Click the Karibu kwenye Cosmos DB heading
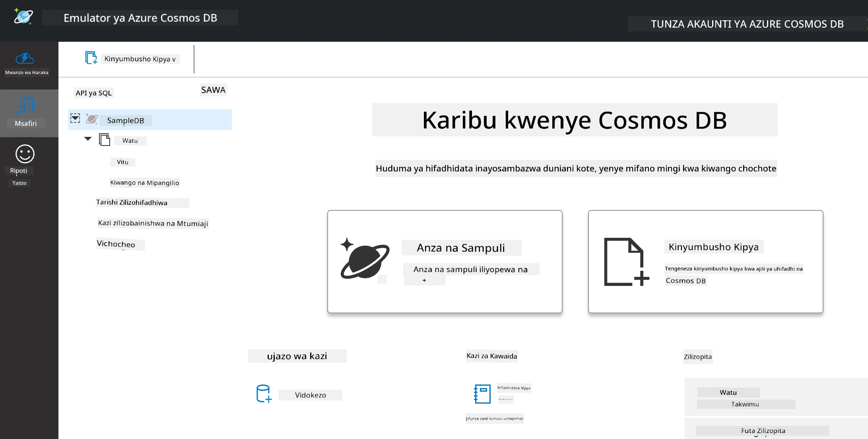 [x=575, y=120]
